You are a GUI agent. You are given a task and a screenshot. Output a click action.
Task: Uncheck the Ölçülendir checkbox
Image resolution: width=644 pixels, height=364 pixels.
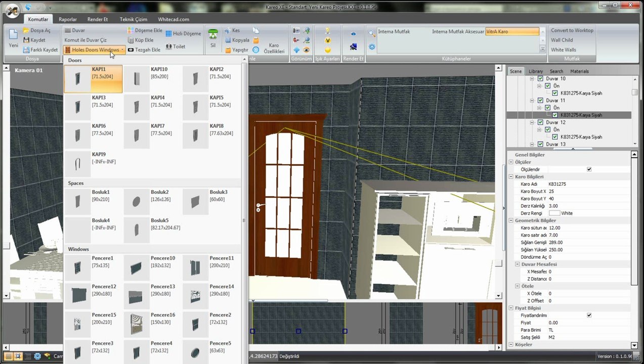click(x=589, y=169)
